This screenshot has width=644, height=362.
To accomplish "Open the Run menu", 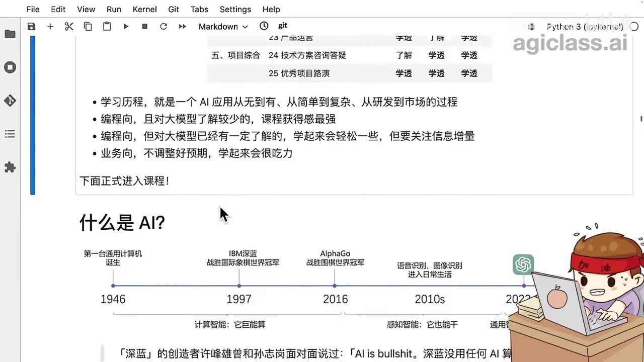I will [114, 9].
